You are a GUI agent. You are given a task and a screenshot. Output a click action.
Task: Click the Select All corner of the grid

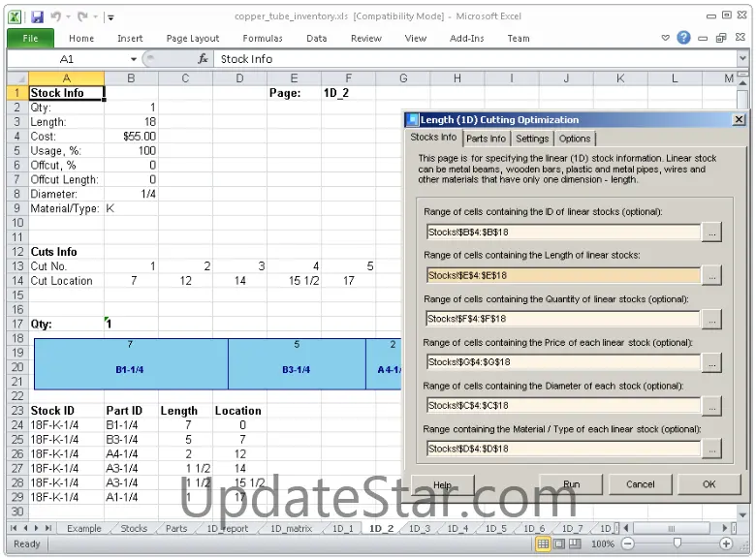click(x=17, y=78)
